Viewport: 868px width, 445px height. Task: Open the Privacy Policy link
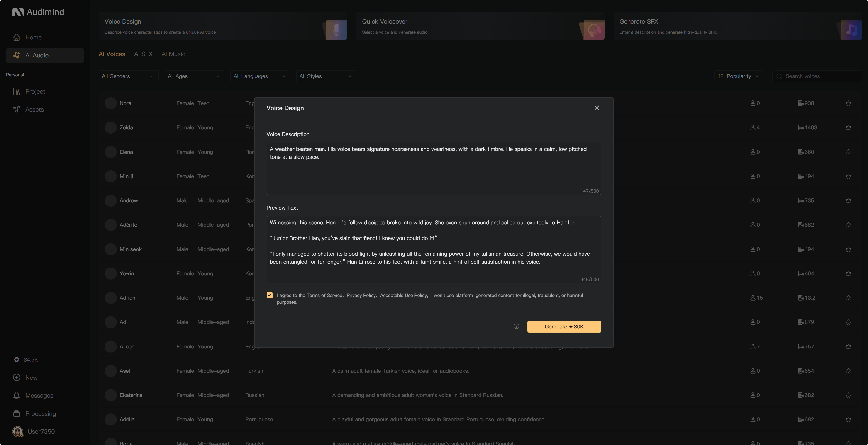(x=361, y=295)
